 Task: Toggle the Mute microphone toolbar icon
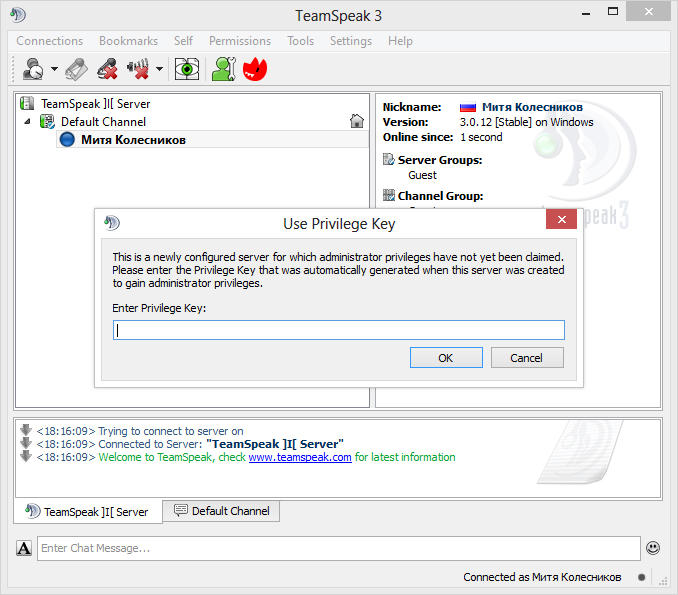(107, 69)
